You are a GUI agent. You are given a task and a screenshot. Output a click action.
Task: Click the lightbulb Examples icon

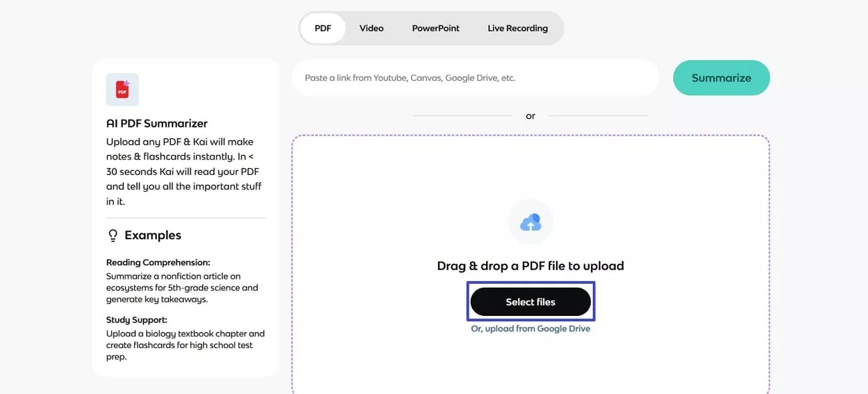coord(113,234)
